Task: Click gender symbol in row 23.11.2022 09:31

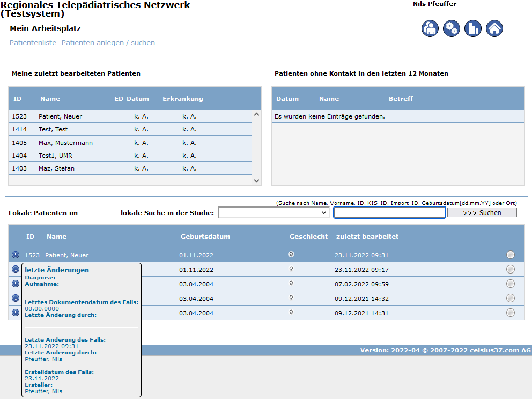Action: (x=291, y=254)
